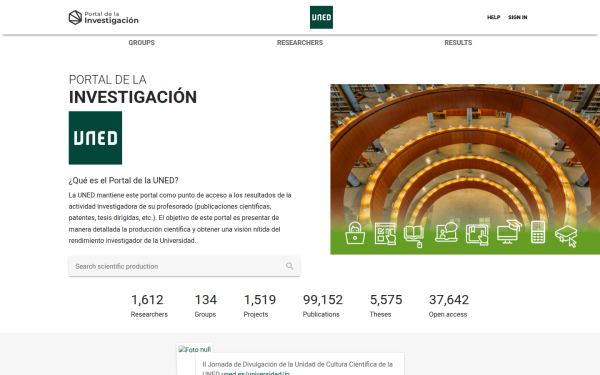Open the Researchers menu item

pos(300,42)
